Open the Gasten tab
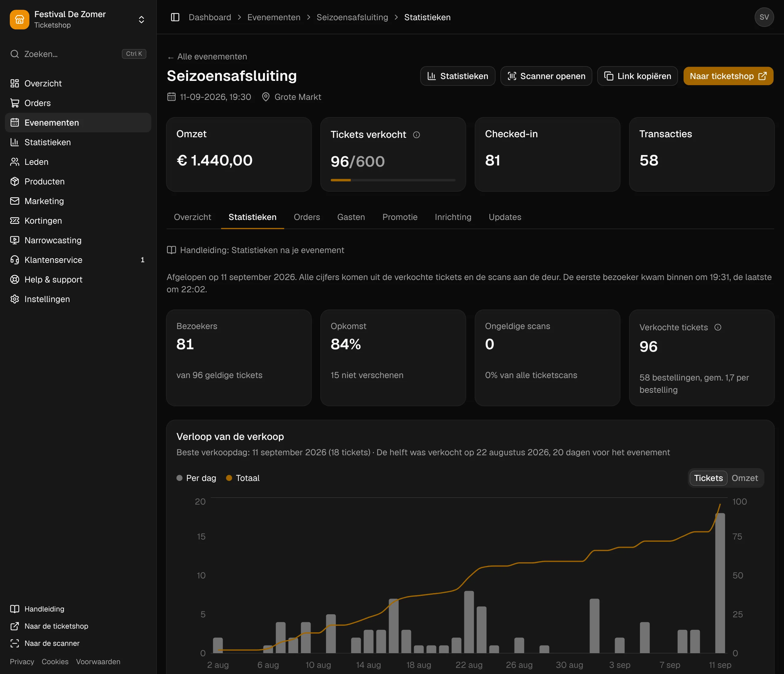Screen dimensions: 784x674 pyautogui.click(x=351, y=217)
